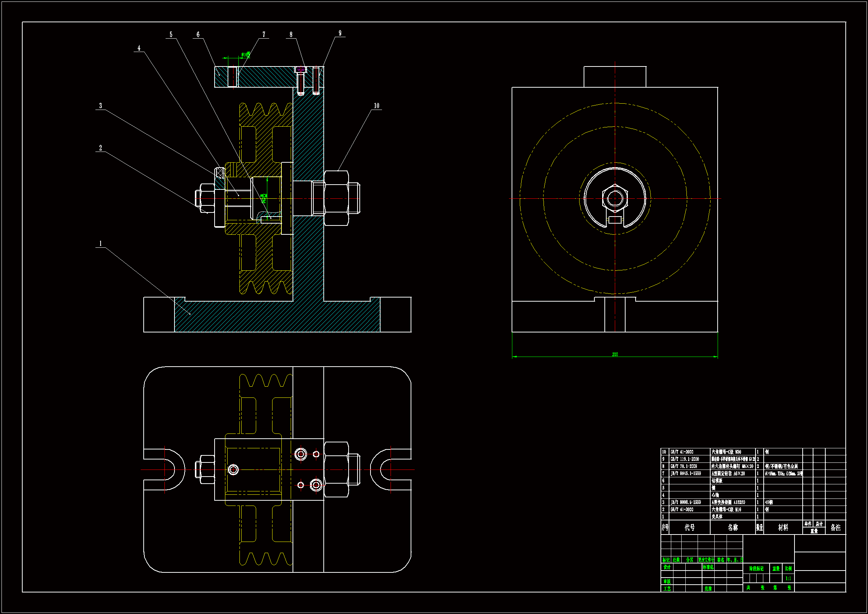Select the 名称 header cell in parts list
This screenshot has width=868, height=614.
[x=732, y=527]
